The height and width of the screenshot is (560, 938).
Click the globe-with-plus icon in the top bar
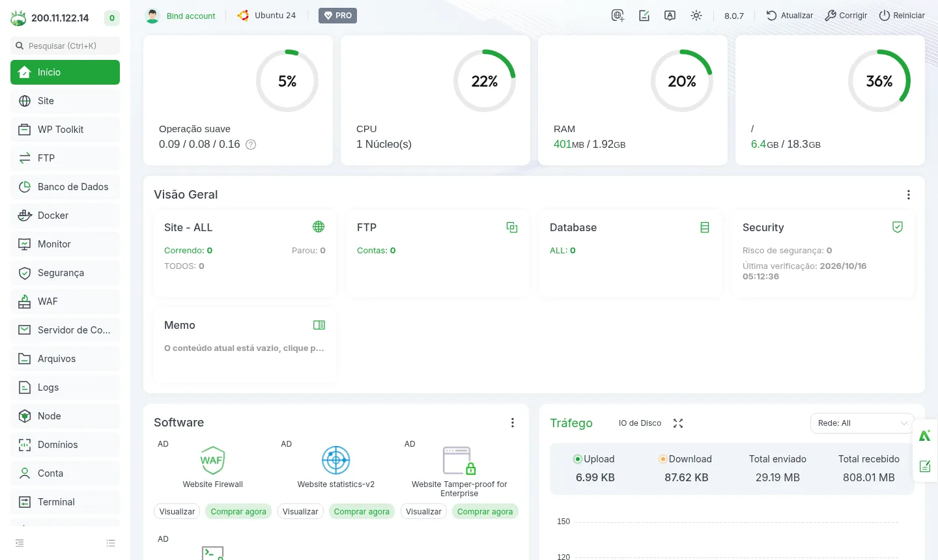point(618,16)
